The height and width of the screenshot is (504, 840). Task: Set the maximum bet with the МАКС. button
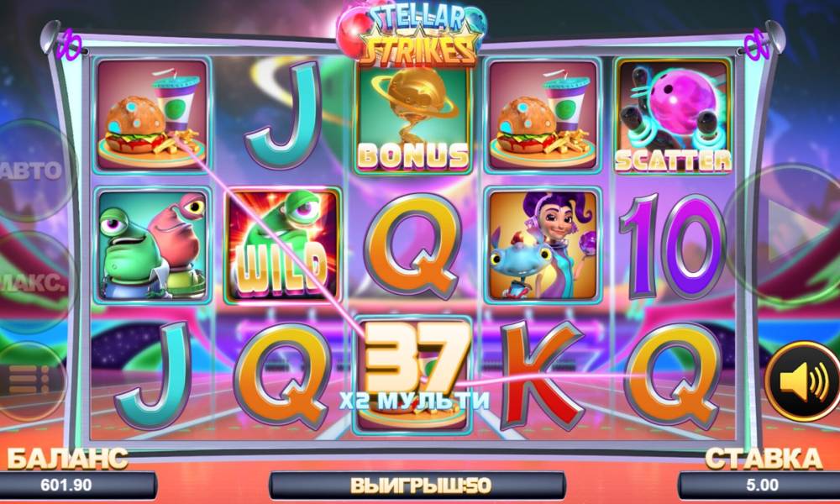pos(35,282)
